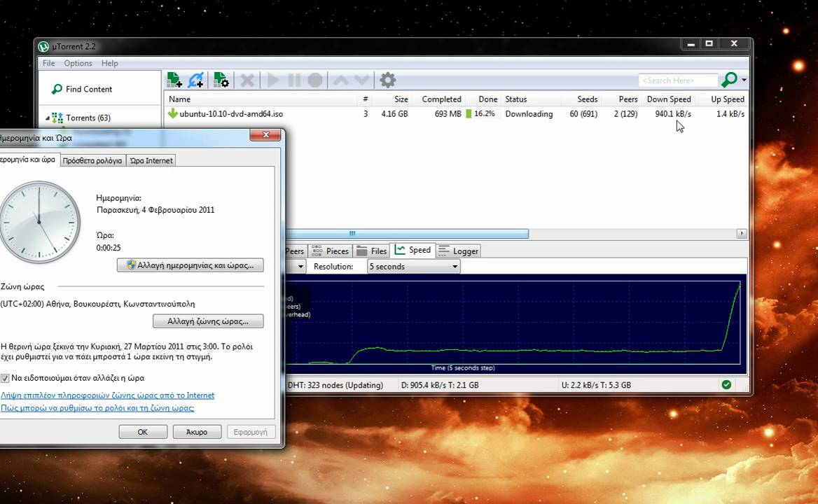Sort by Done column header
This screenshot has width=818, height=504.
(487, 99)
